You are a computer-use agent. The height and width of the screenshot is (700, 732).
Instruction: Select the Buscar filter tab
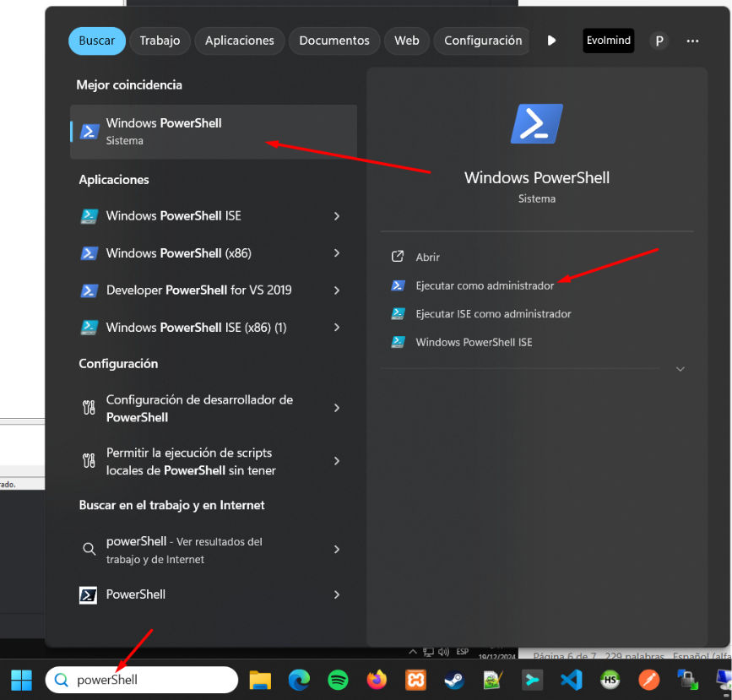tap(97, 41)
